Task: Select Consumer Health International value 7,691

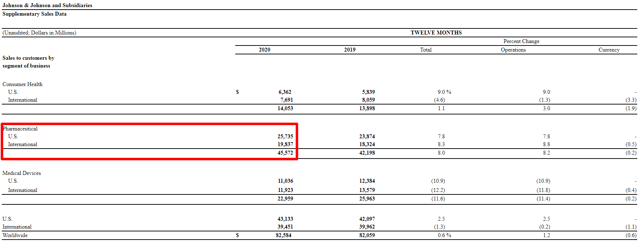Action: (287, 100)
